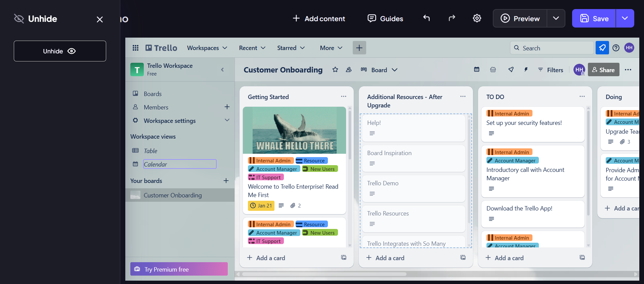This screenshot has width=644, height=284.
Task: Click Add a card in TO DO list
Action: click(504, 258)
